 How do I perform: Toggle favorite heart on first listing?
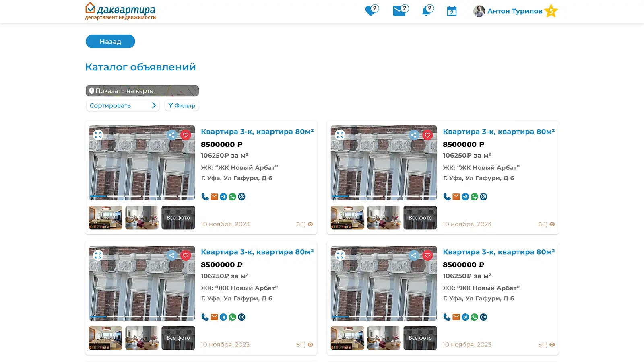click(x=186, y=135)
